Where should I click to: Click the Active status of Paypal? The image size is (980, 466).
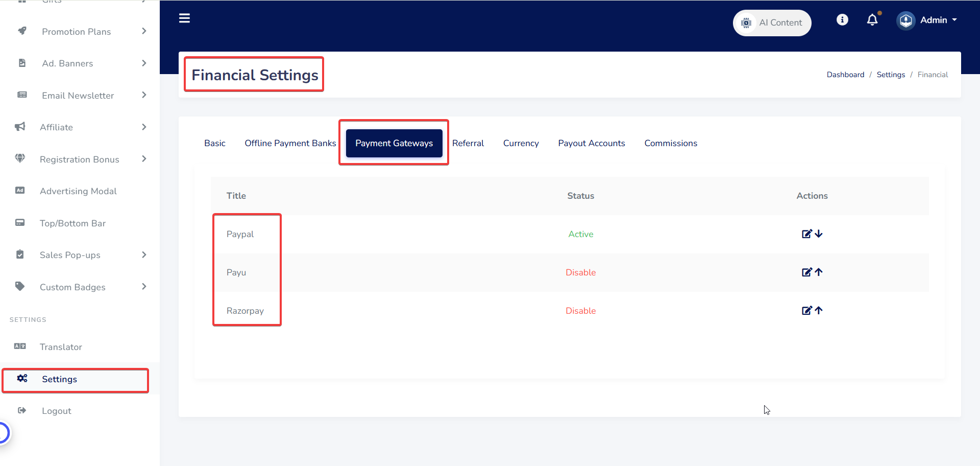tap(581, 234)
